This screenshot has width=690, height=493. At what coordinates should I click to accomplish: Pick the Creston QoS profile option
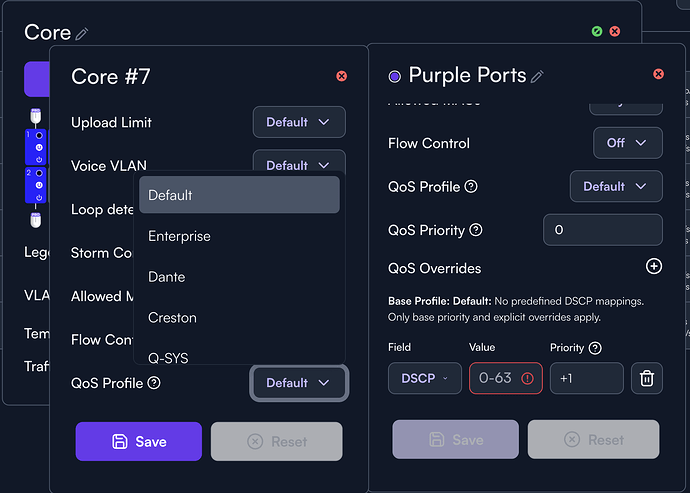(172, 317)
